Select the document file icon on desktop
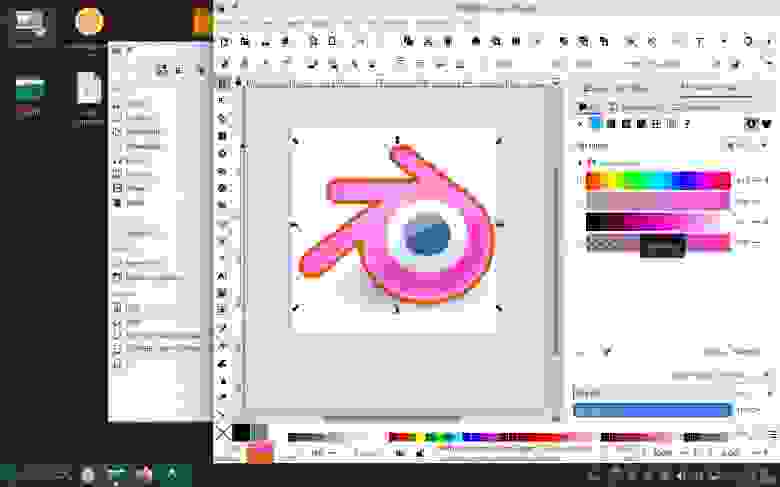Viewport: 780px width, 487px height. point(89,90)
